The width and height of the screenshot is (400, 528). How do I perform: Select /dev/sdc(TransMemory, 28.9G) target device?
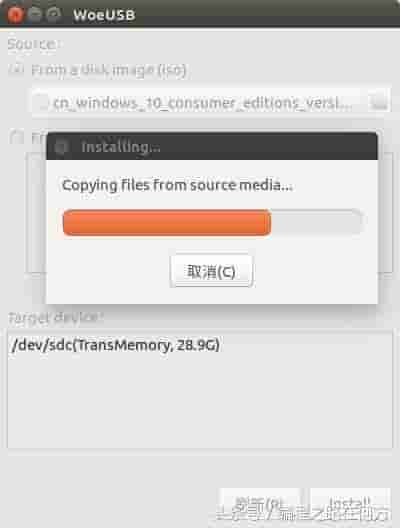tap(115, 345)
